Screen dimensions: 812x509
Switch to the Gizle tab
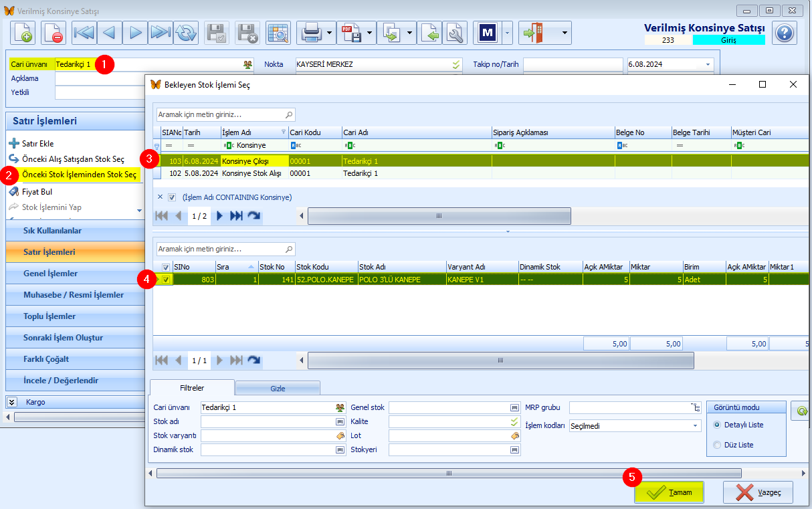(278, 388)
